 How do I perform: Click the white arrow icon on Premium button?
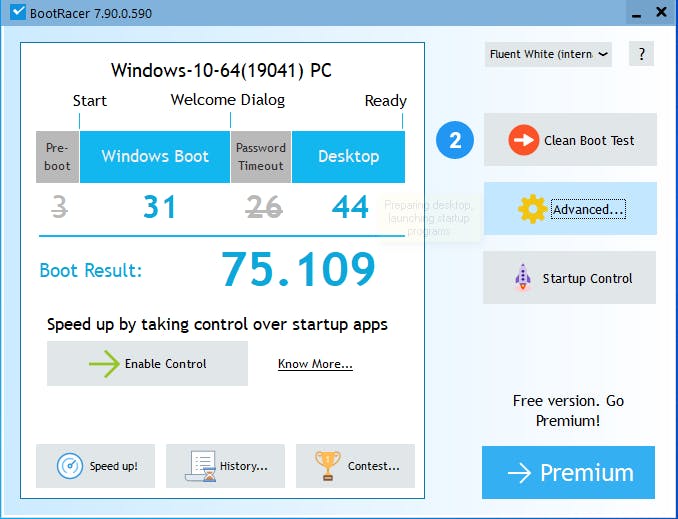519,473
